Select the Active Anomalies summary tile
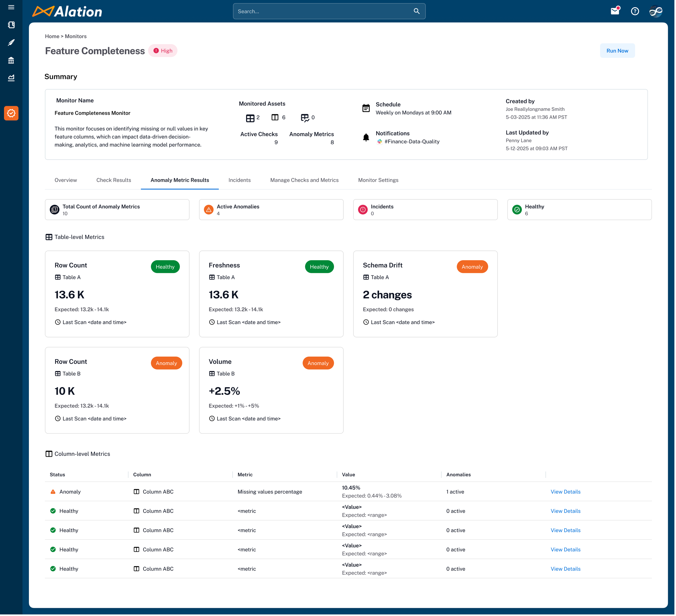 point(271,210)
